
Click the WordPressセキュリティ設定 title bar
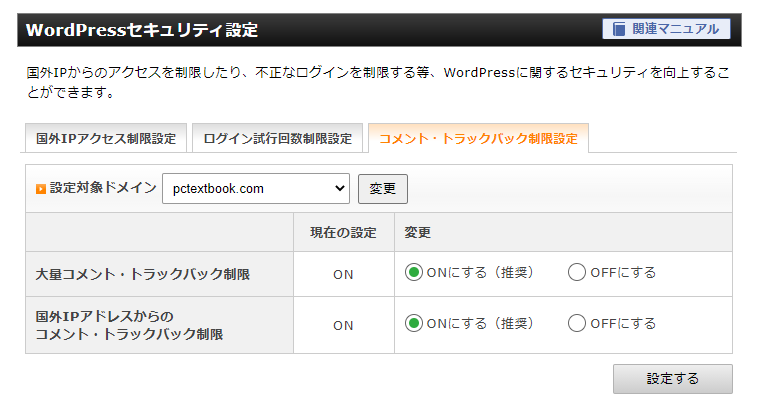[379, 30]
